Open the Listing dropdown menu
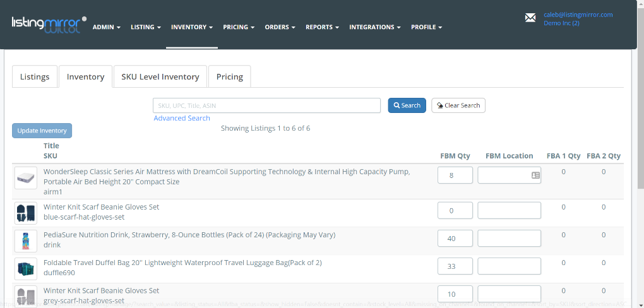 (145, 27)
